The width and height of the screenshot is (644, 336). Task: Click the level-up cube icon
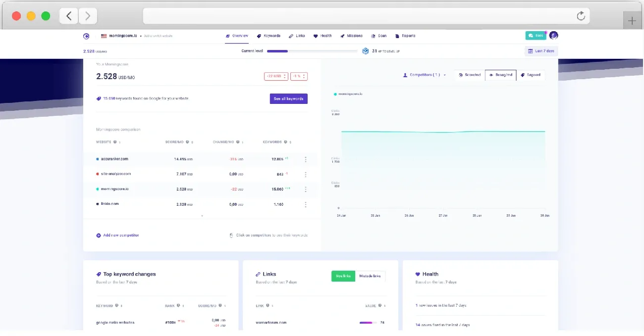pyautogui.click(x=366, y=51)
